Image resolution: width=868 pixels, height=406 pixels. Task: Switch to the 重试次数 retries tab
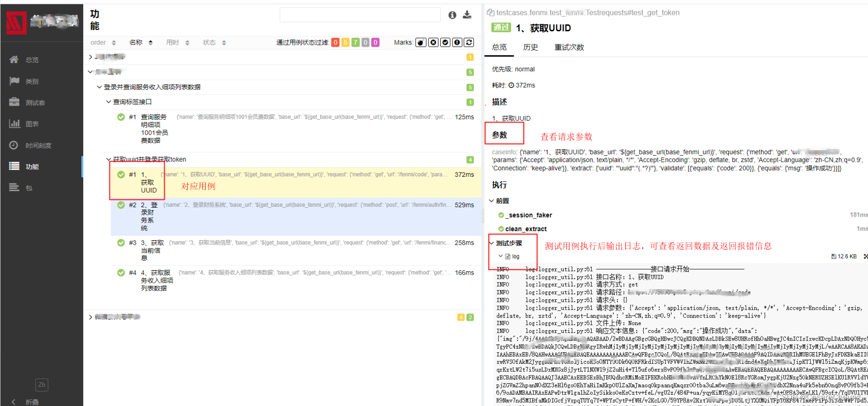click(569, 47)
